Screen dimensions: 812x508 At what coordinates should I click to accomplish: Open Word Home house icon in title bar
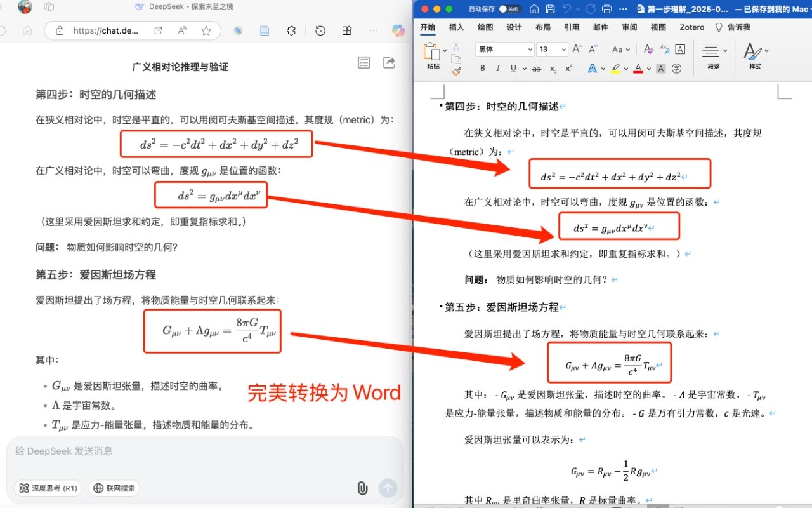tap(534, 9)
